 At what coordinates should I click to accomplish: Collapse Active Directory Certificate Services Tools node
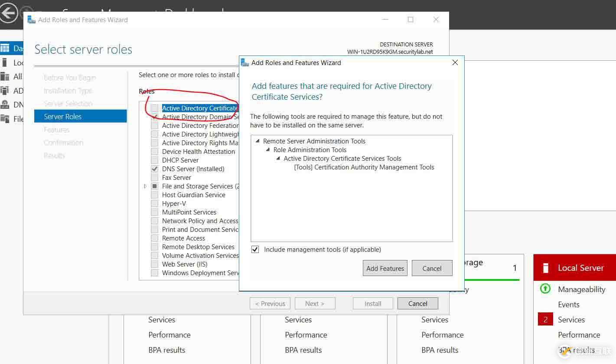pos(278,159)
